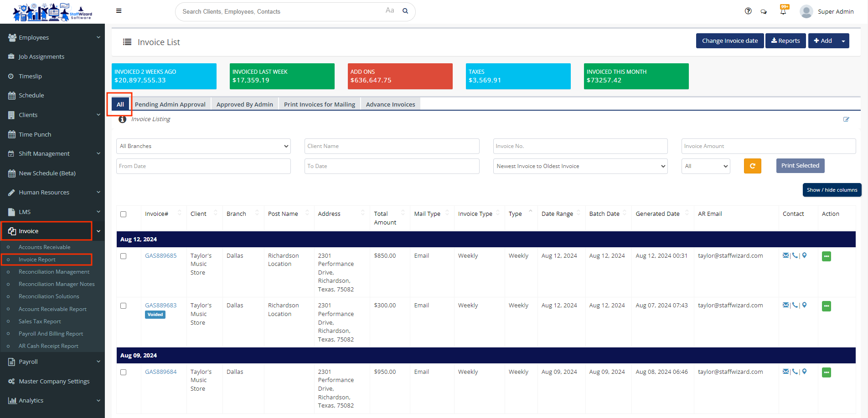Image resolution: width=868 pixels, height=418 pixels.
Task: Open green action menu for invoice GAS889685
Action: tap(826, 256)
